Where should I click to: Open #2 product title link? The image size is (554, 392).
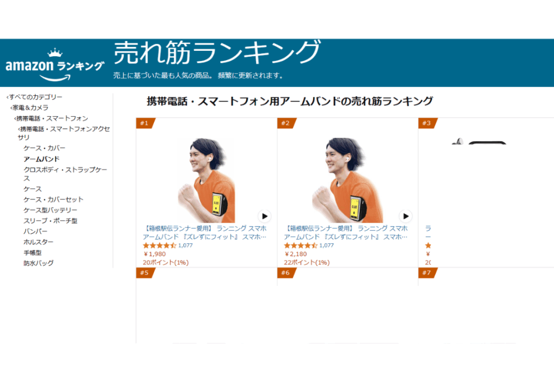[x=346, y=232]
